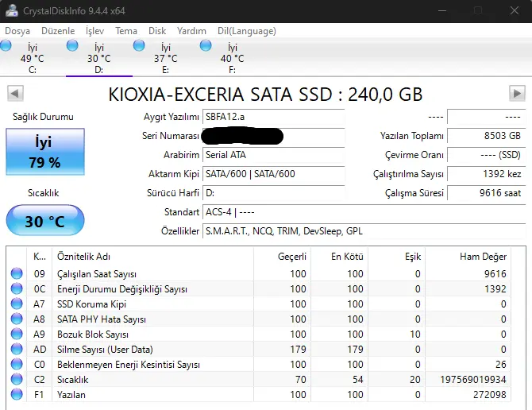This screenshot has height=410, width=532.
Task: Select the Beklenmeyen Enerji Kesintisi Sayısı row
Action: coord(260,364)
